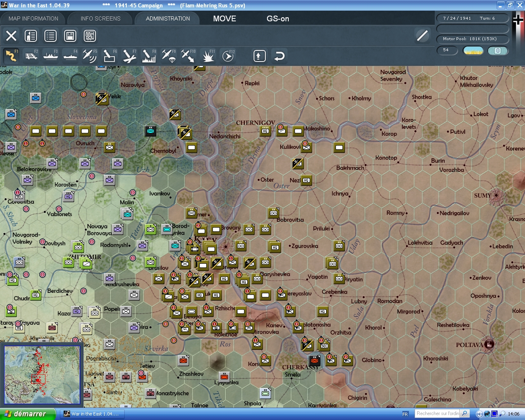The image size is (525, 420).
Task: Click the overview minimap
Action: pyautogui.click(x=42, y=375)
